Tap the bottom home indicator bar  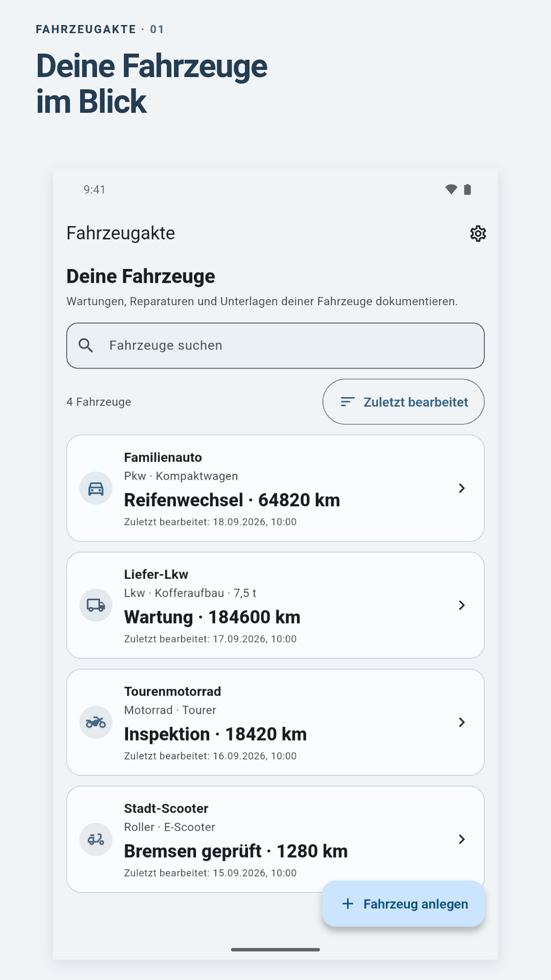tap(275, 949)
